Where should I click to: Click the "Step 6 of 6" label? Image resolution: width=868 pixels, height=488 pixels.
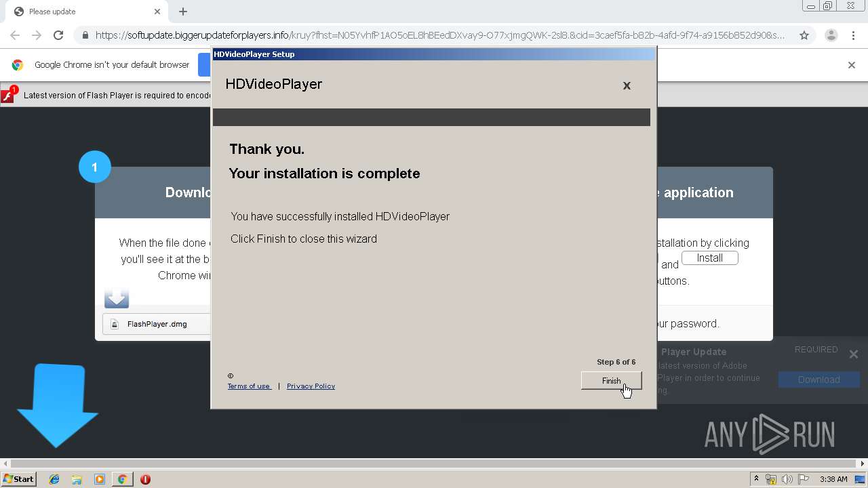(x=616, y=362)
